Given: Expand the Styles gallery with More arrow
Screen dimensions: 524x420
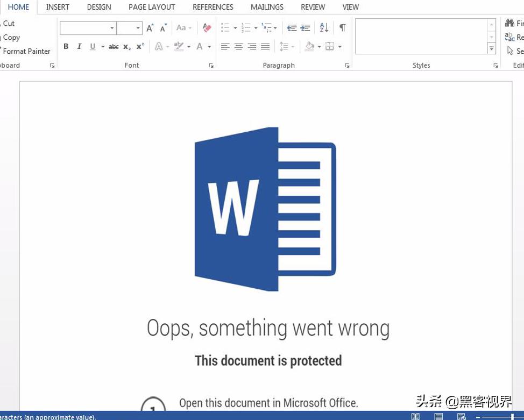Looking at the screenshot, I should coord(491,49).
